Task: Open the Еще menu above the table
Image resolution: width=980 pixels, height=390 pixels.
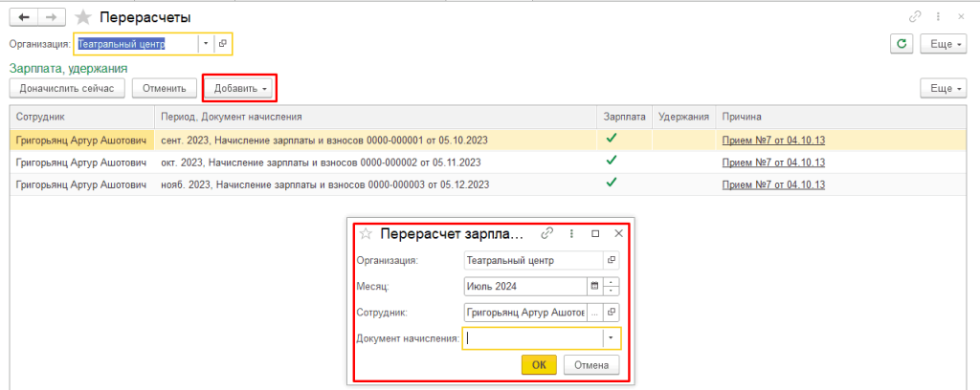Action: (942, 88)
